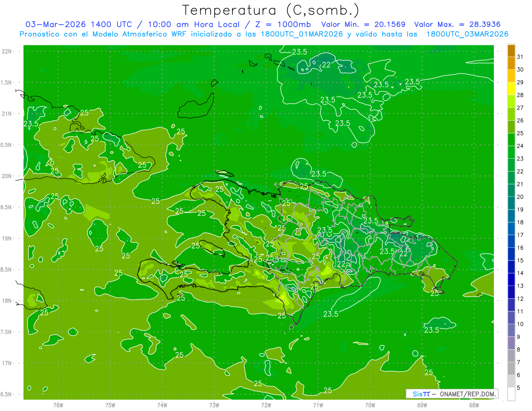Screen dimensions: 532x411
Task: Click the gray legend swatch between 6 and 7
Action: click(x=511, y=369)
